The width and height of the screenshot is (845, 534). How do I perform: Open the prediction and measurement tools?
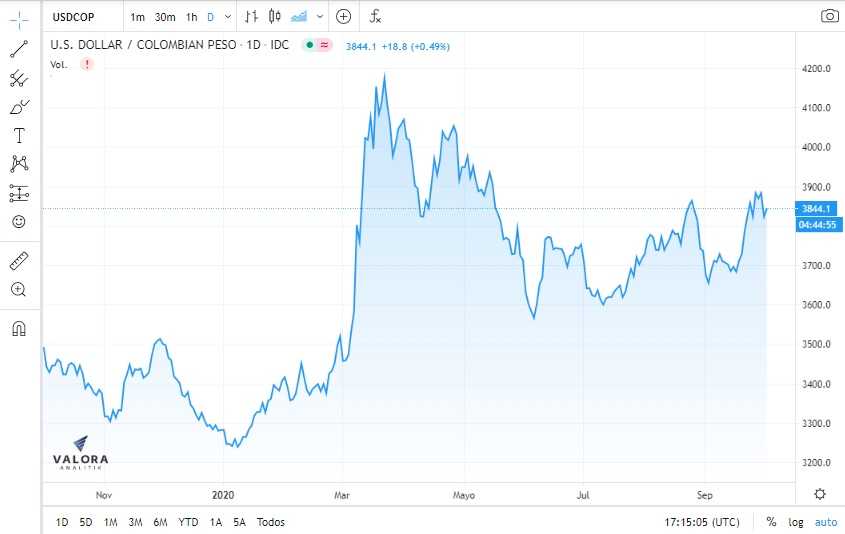click(19, 193)
